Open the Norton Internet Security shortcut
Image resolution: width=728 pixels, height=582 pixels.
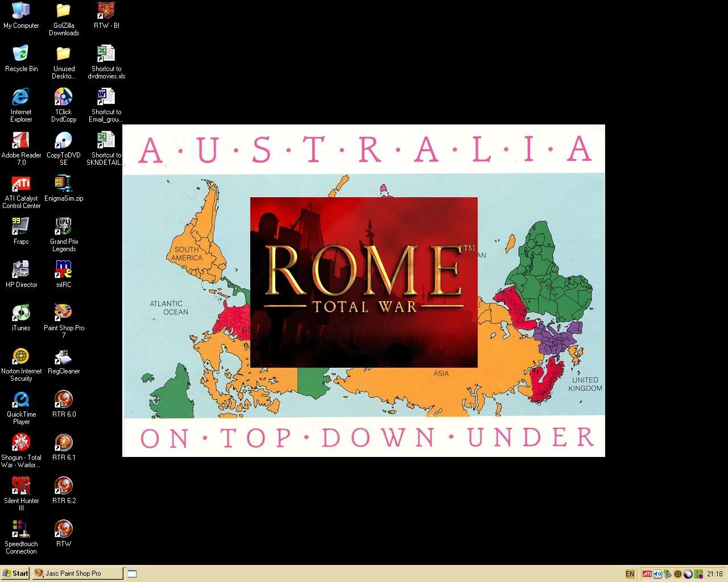(21, 356)
